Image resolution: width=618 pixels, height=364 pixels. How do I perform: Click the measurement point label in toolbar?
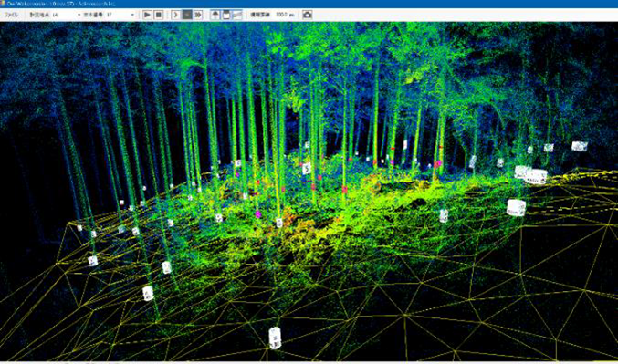(39, 15)
